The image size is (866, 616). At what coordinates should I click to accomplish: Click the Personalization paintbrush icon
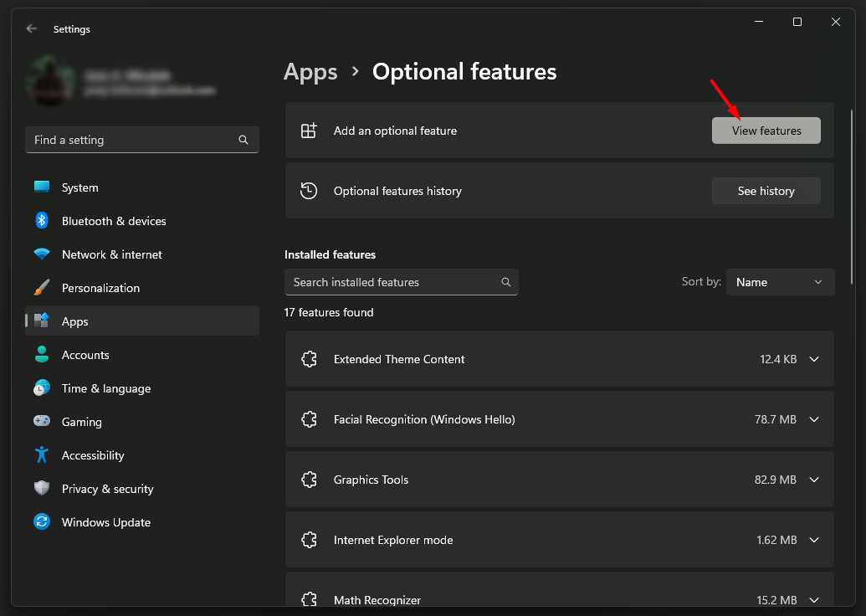click(x=42, y=287)
